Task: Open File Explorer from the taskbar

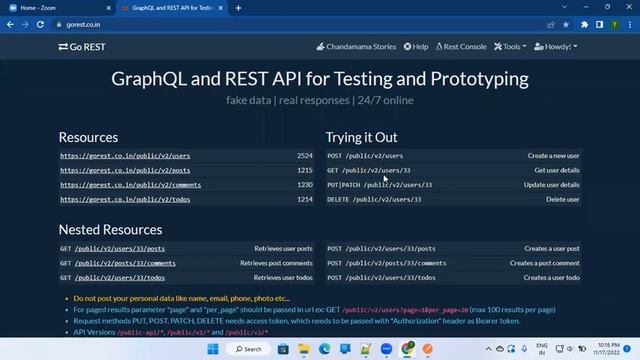Action: [304, 349]
